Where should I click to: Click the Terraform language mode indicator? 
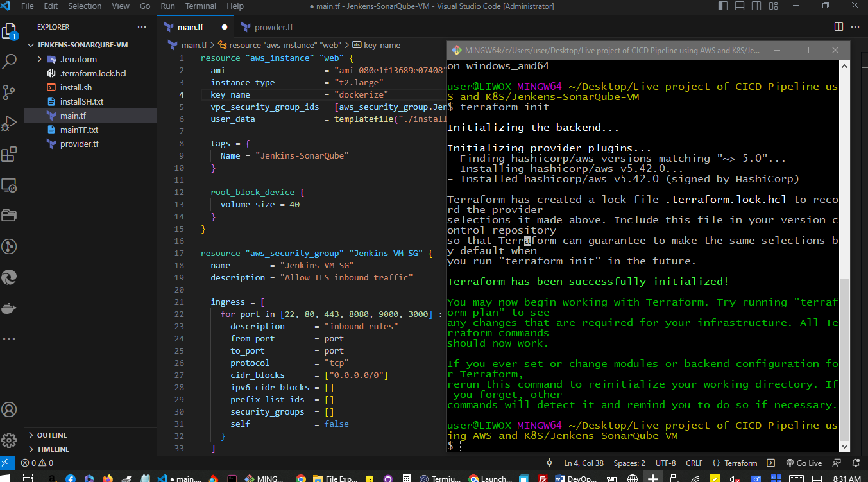coord(740,463)
